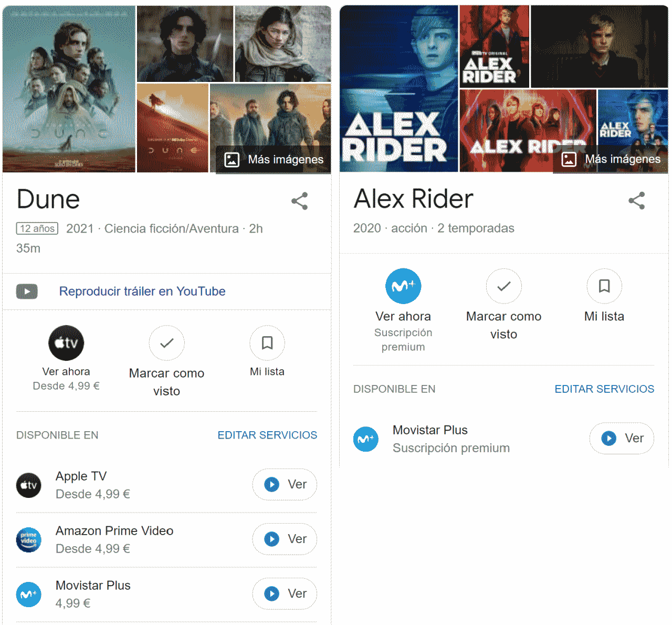Image resolution: width=672 pixels, height=625 pixels.
Task: Share the Alex Rider card
Action: click(637, 201)
